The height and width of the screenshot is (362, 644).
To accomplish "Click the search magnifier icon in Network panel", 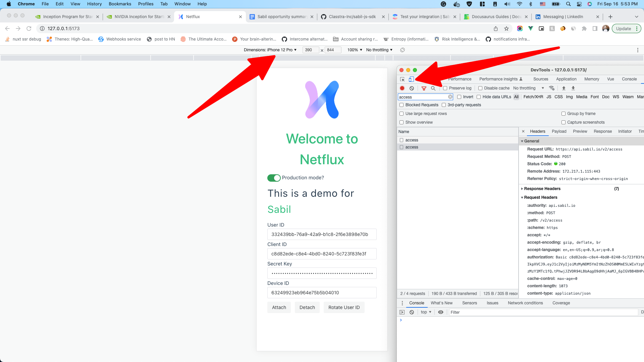I will 433,88.
